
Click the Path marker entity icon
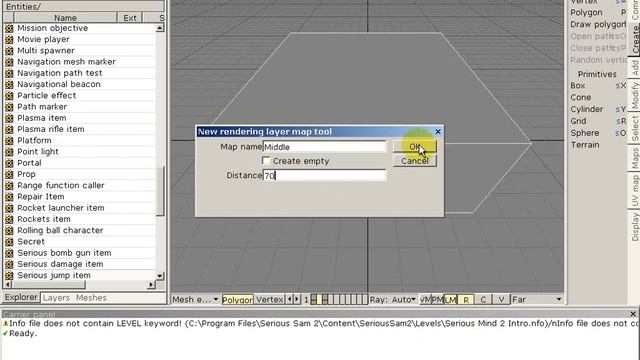9,107
